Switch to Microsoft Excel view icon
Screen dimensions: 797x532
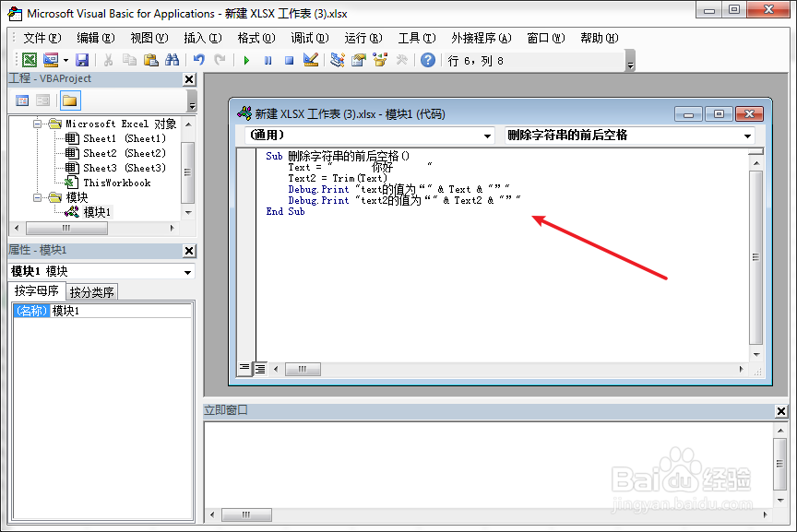coord(30,60)
